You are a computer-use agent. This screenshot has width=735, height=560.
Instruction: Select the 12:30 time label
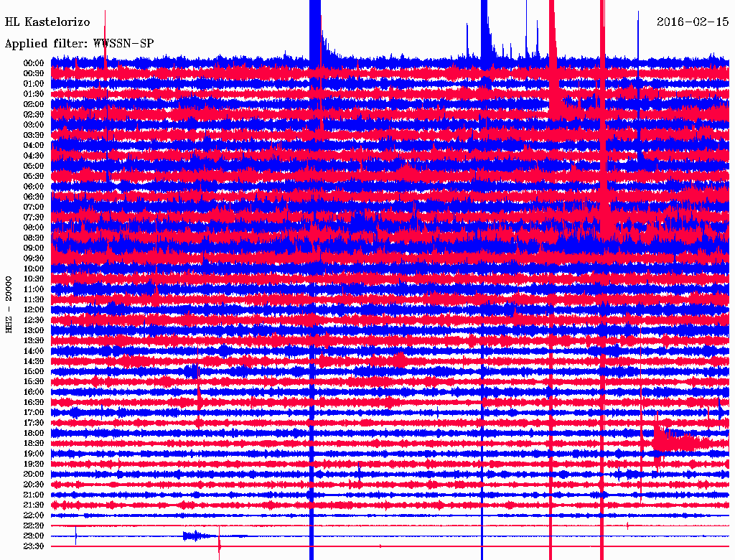[x=34, y=320]
